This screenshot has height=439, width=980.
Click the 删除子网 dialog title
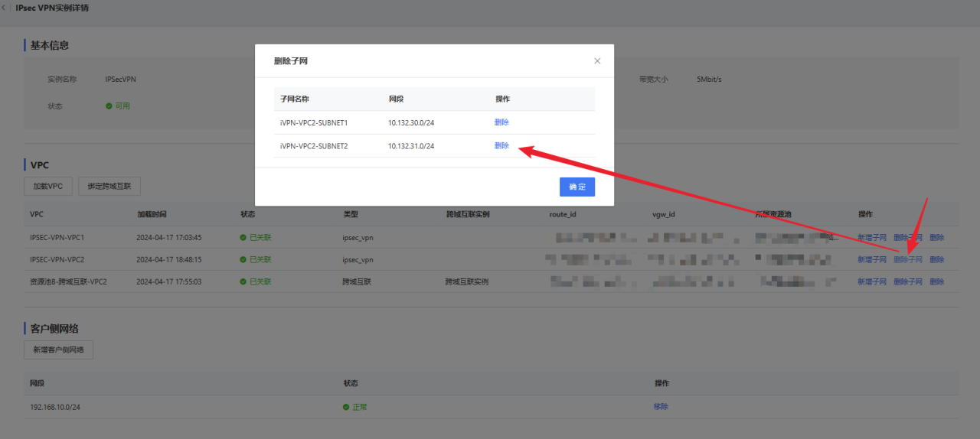coord(291,61)
